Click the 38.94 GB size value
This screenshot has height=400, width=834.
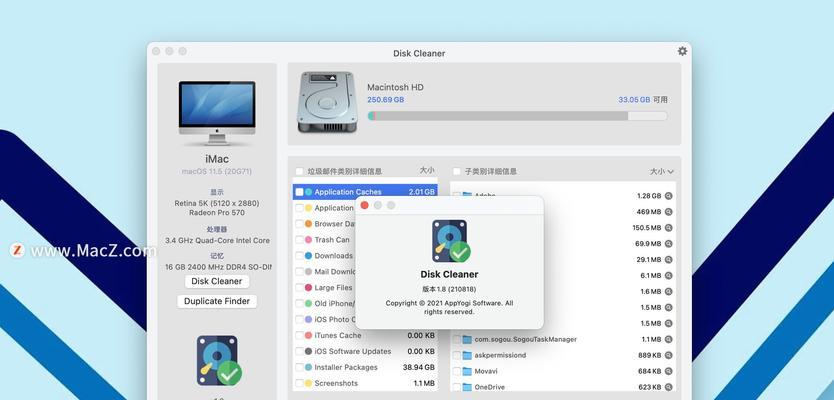(x=419, y=368)
